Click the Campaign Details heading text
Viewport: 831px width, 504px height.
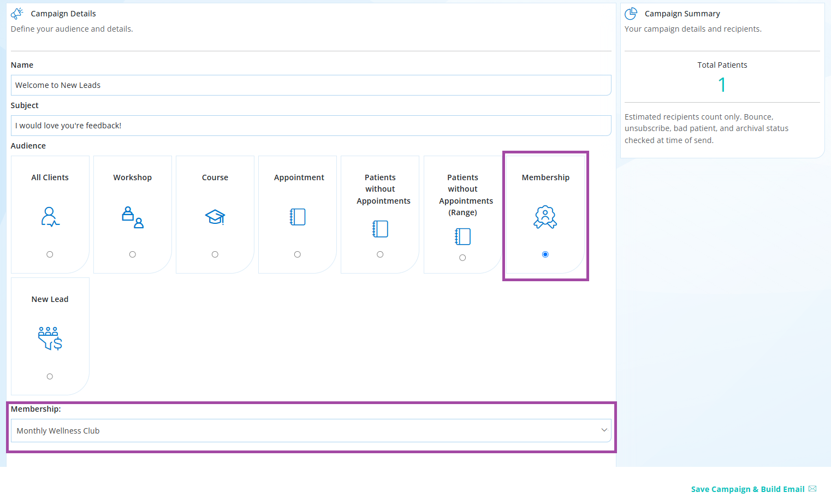[63, 14]
